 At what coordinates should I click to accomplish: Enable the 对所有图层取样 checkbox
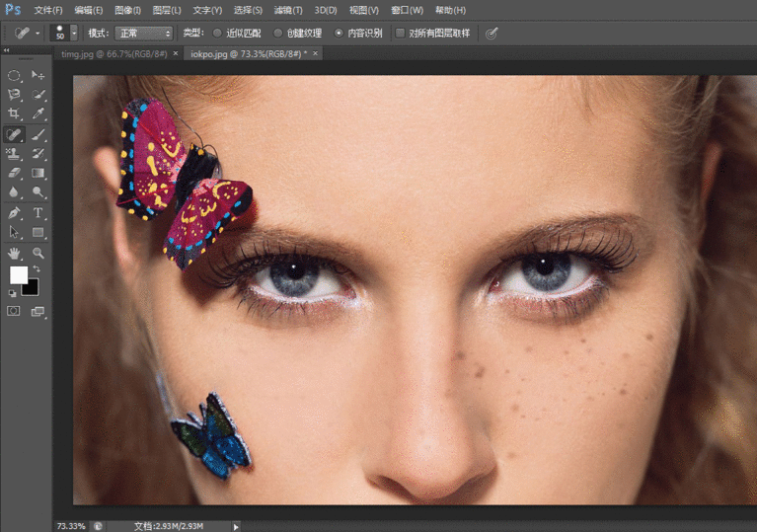tap(400, 33)
